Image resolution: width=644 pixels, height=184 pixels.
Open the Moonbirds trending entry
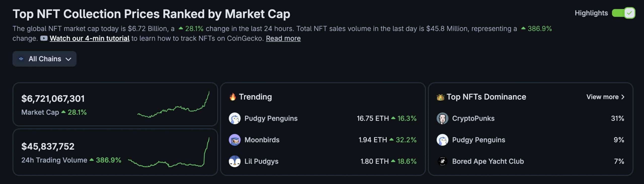[x=262, y=140]
